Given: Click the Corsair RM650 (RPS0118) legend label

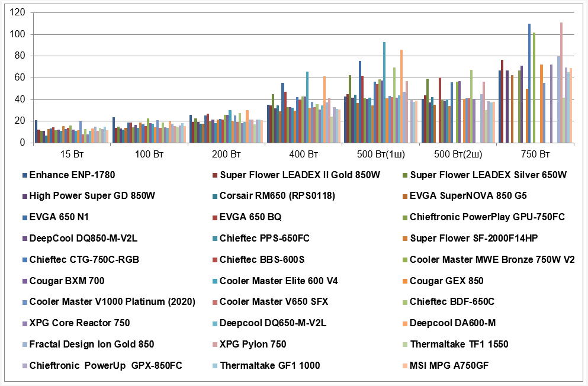Looking at the screenshot, I should coord(277,195).
